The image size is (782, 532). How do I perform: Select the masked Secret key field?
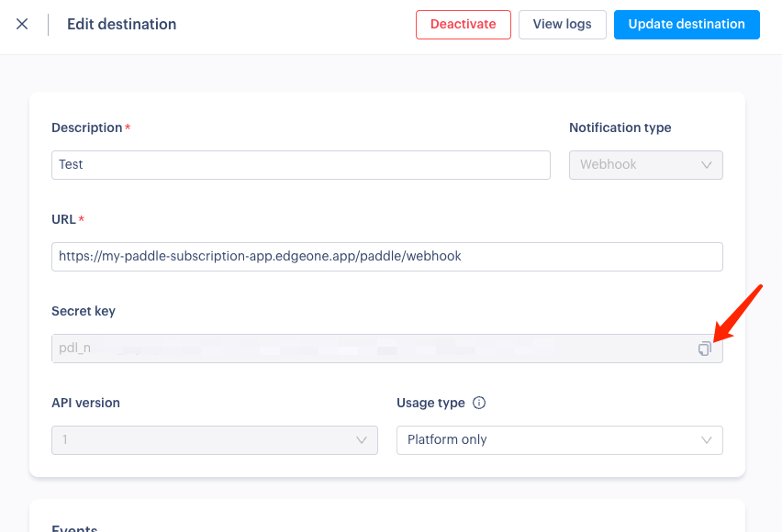click(x=367, y=349)
